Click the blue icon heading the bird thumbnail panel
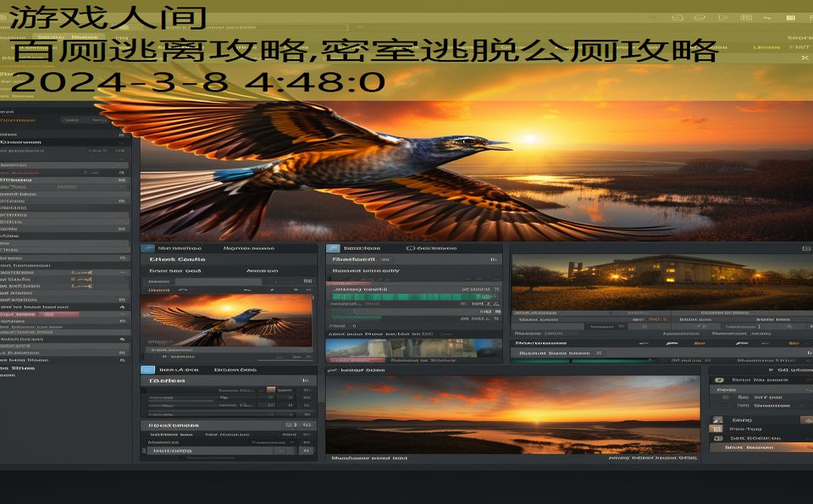Viewport: 813px width, 504px height. point(147,248)
